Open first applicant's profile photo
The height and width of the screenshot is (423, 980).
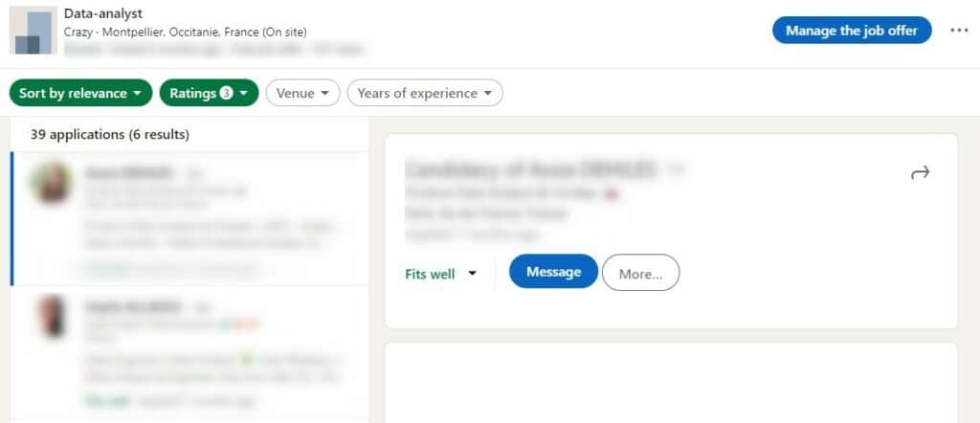(x=52, y=183)
